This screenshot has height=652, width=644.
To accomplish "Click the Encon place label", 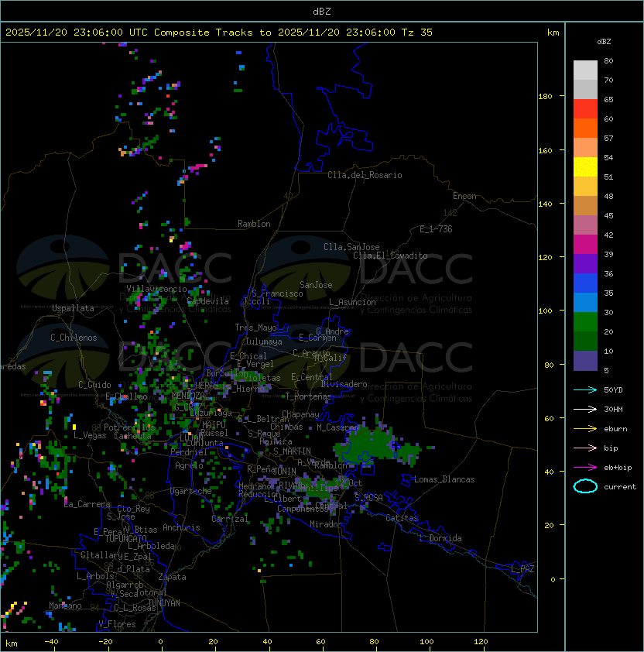I will point(464,196).
